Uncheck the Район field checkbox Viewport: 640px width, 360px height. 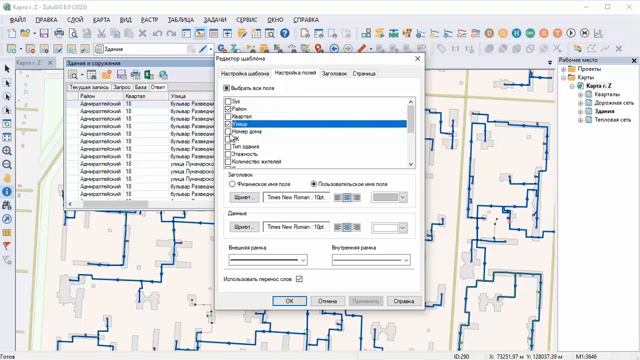228,109
